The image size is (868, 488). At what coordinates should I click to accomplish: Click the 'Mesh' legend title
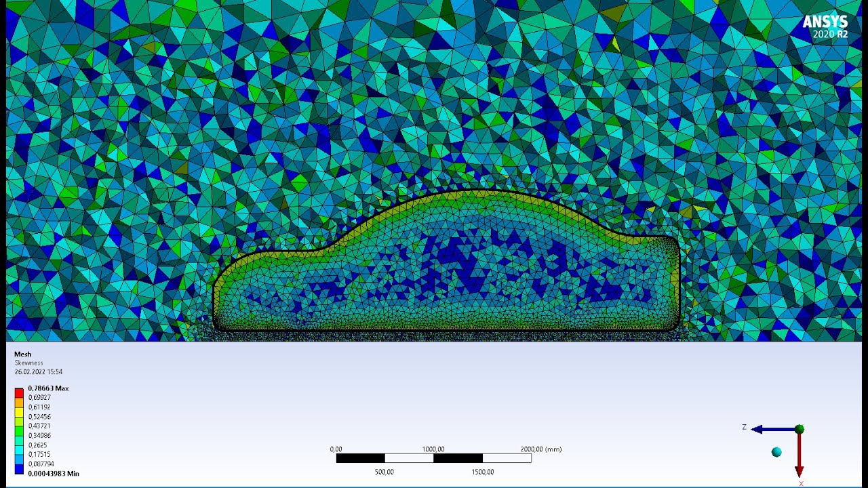point(23,354)
